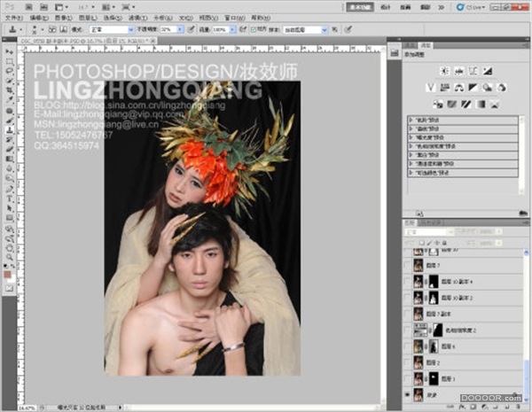Show the 图层 7 layer visibility box
532x412 pixels.
(x=407, y=265)
